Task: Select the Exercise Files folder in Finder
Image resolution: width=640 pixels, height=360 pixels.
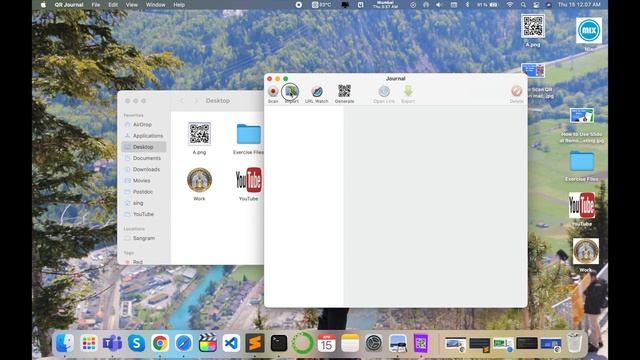Action: (249, 139)
